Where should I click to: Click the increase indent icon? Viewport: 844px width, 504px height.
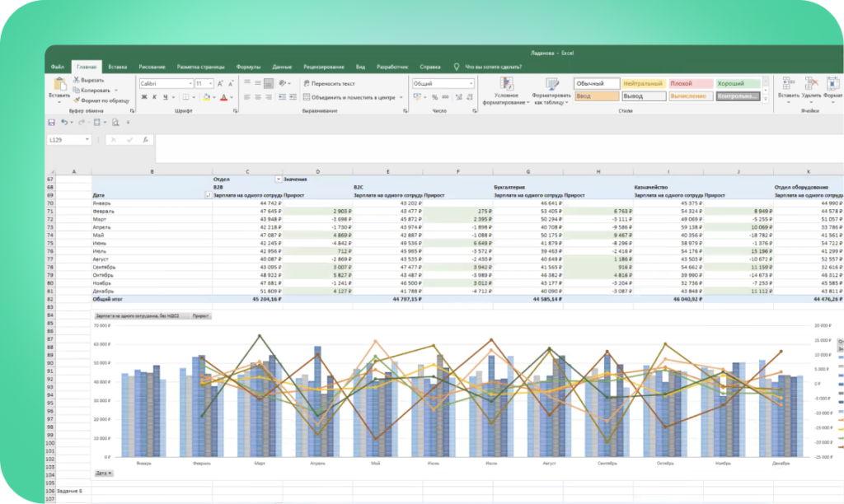click(x=293, y=97)
